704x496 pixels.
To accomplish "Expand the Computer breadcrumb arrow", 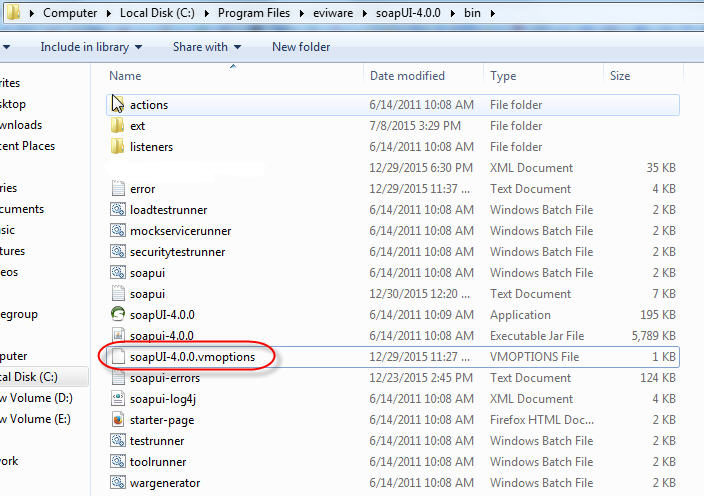I will click(109, 13).
